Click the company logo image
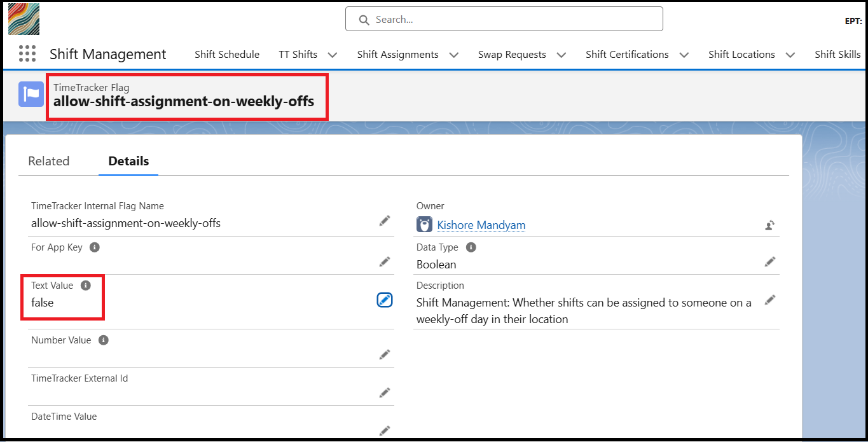Viewport: 868px width, 442px height. coord(24,18)
